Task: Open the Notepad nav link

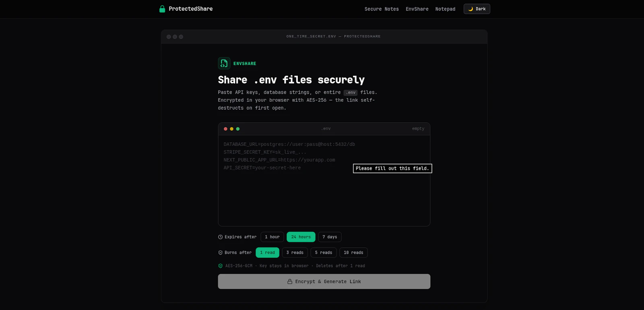Action: 445,9
